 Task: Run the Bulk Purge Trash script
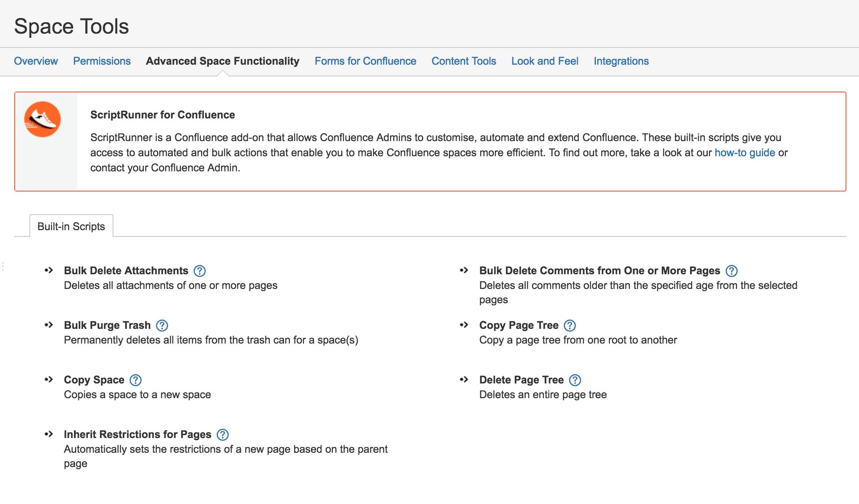(x=107, y=325)
